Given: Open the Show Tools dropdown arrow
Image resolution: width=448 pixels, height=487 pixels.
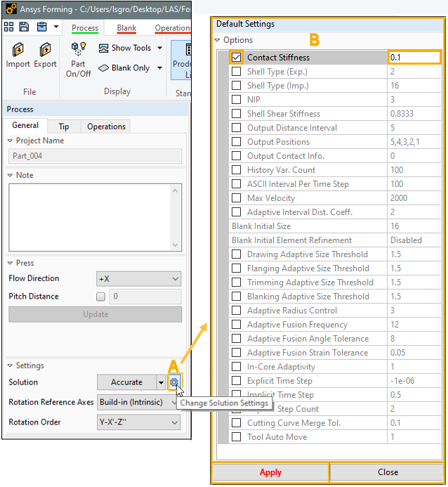Looking at the screenshot, I should pyautogui.click(x=160, y=48).
